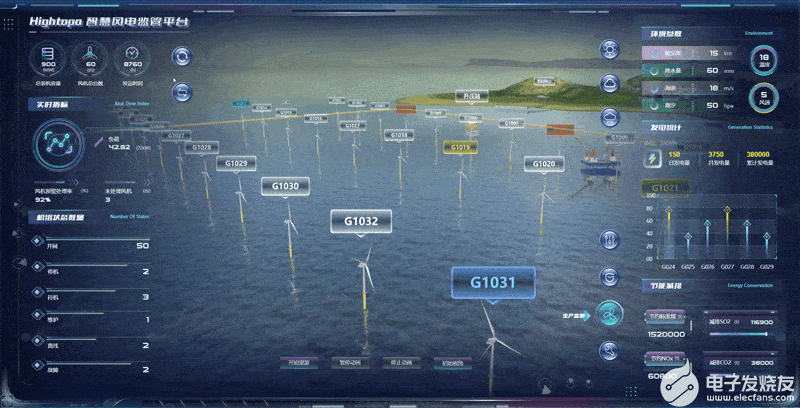Click the Generation Statistics heading
The width and height of the screenshot is (800, 408).
(x=750, y=127)
